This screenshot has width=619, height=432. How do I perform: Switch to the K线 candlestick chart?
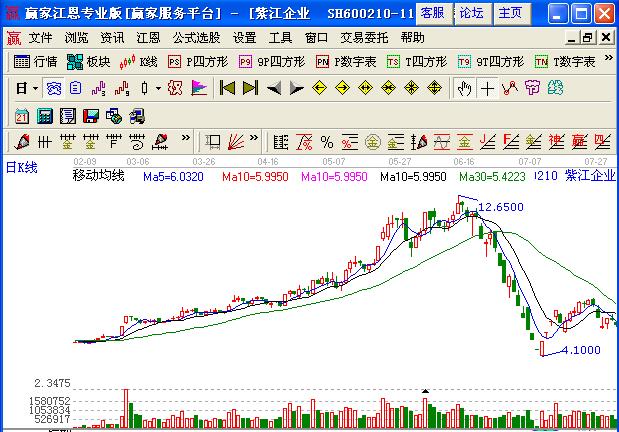pyautogui.click(x=140, y=62)
